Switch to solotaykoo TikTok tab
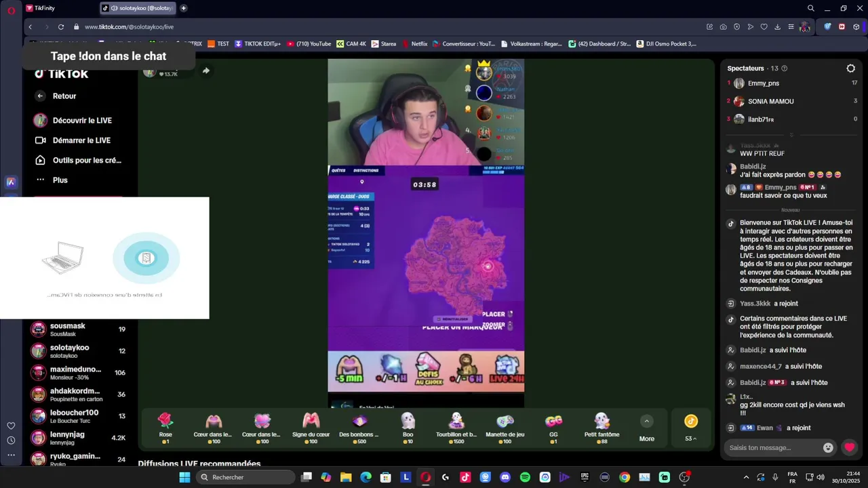Screen dimensions: 868x488 coord(138,8)
